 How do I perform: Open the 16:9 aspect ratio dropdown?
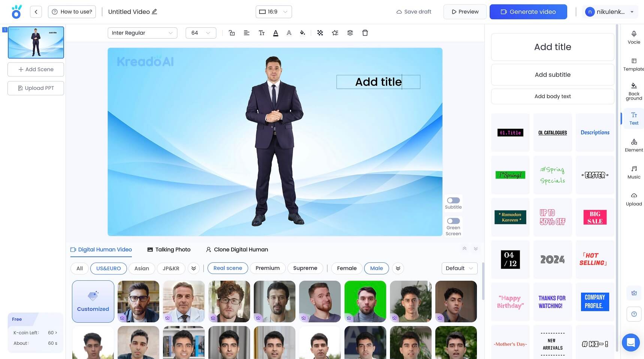[x=273, y=12]
